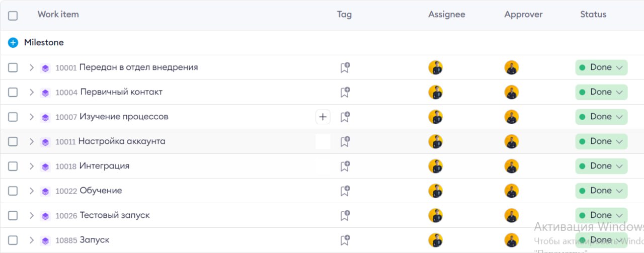Viewport: 644px width, 253px height.
Task: Click the tag icon for Интеграция
Action: (x=345, y=166)
